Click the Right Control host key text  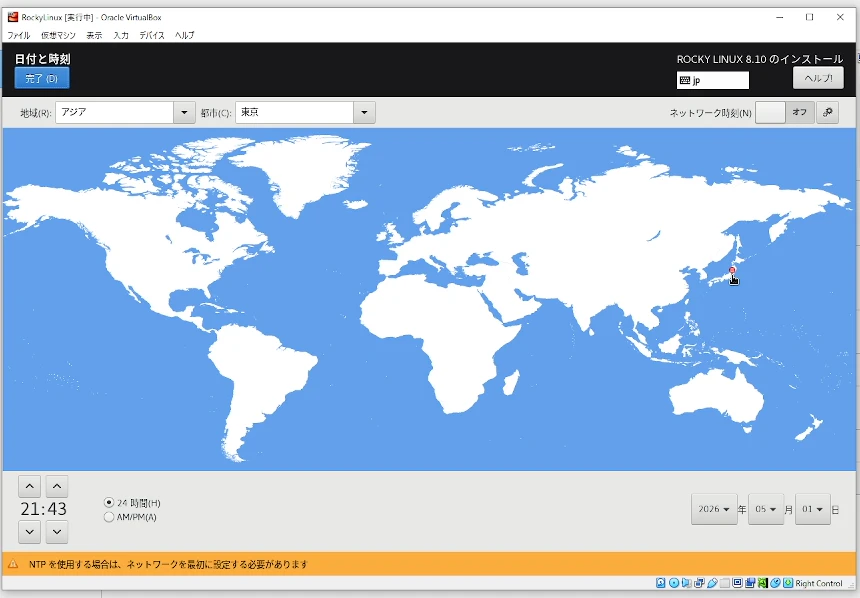tap(819, 583)
